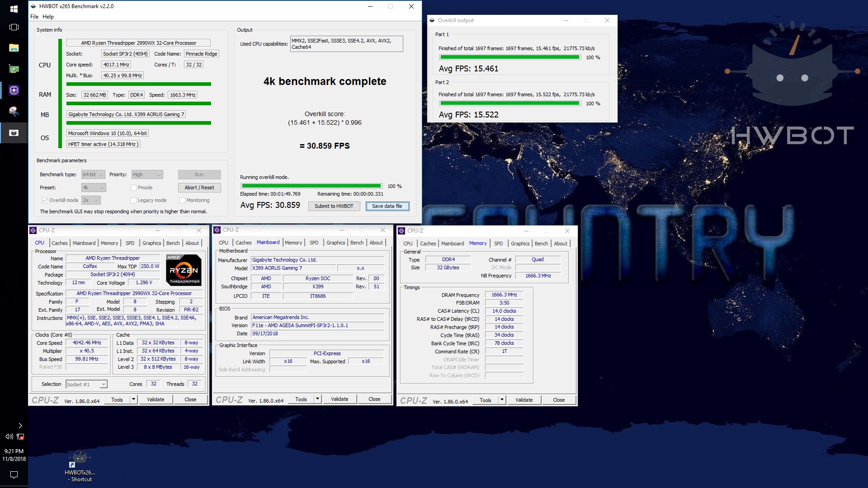Expand Tools arrow in CPU-Z Mainboard window
The width and height of the screenshot is (868, 488).
[x=317, y=399]
